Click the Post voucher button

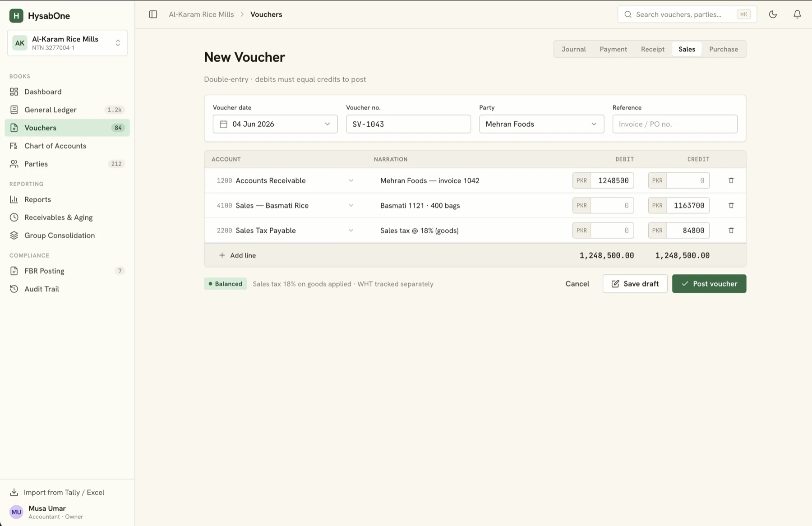[709, 284]
